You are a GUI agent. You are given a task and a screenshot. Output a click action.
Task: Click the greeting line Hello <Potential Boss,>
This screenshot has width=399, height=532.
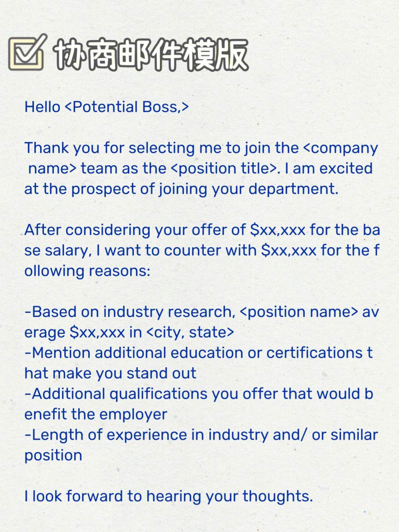[x=106, y=107]
